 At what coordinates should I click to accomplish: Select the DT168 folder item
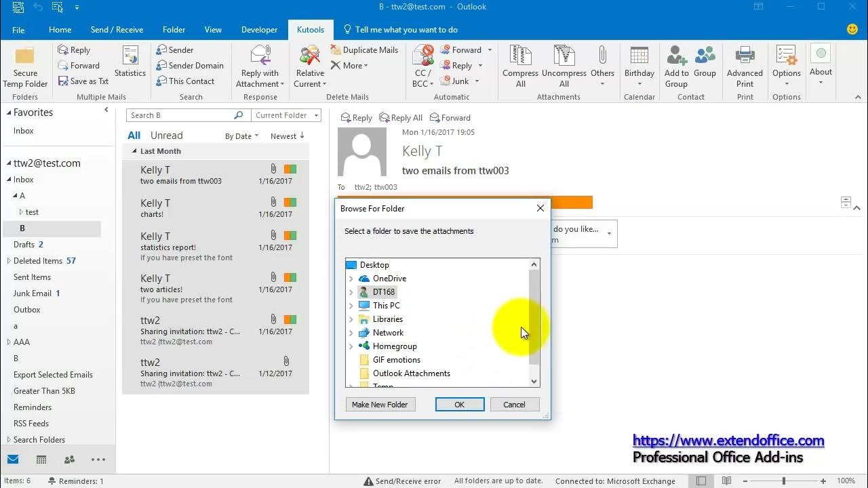pos(383,292)
